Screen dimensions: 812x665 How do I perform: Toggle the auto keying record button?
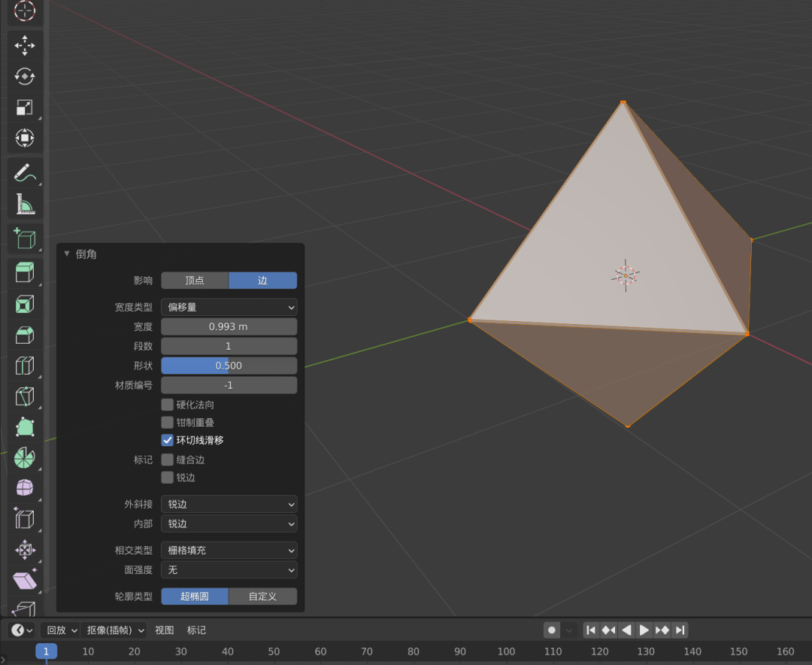[x=552, y=630]
